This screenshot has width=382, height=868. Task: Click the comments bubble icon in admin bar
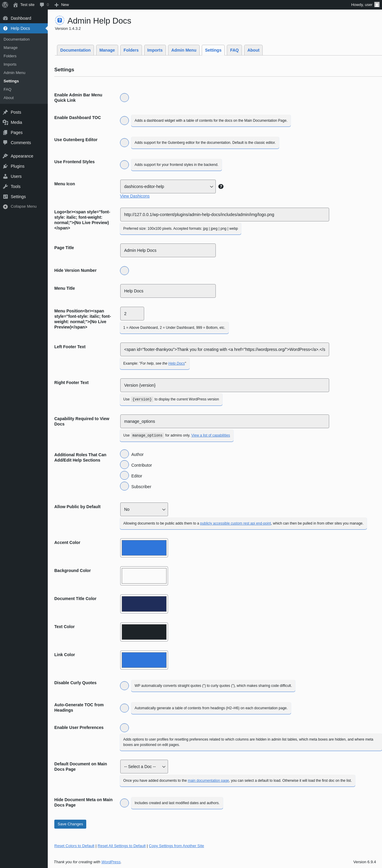42,5
